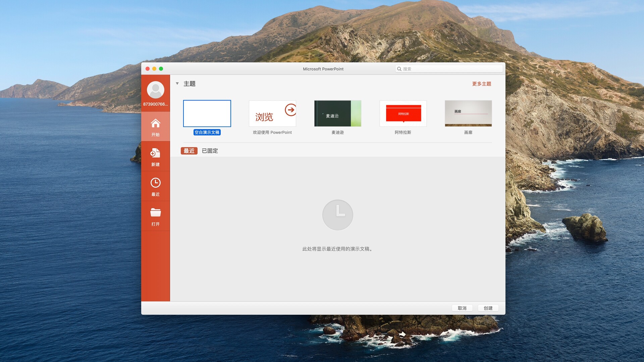Click the 创建 (Create) button
644x362 pixels.
[x=488, y=308]
